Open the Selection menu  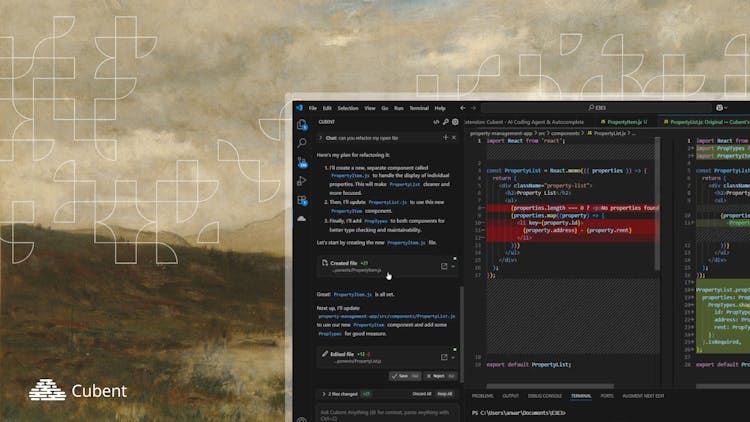click(347, 108)
